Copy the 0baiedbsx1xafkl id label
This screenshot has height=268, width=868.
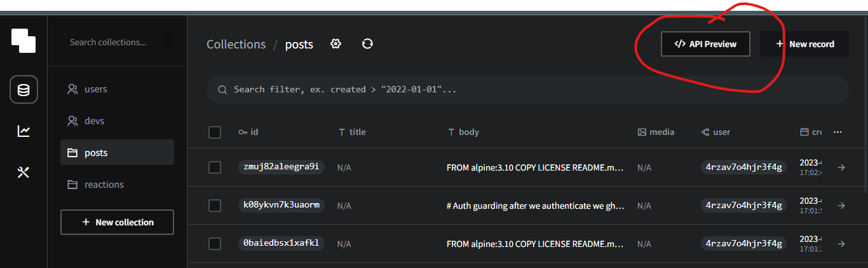[x=281, y=244]
